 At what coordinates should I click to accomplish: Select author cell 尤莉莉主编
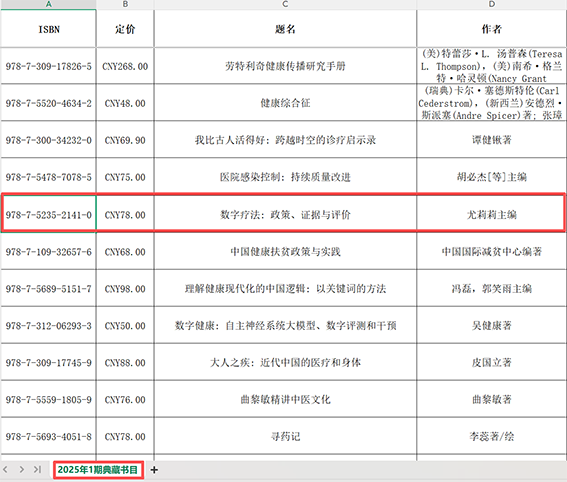(492, 215)
